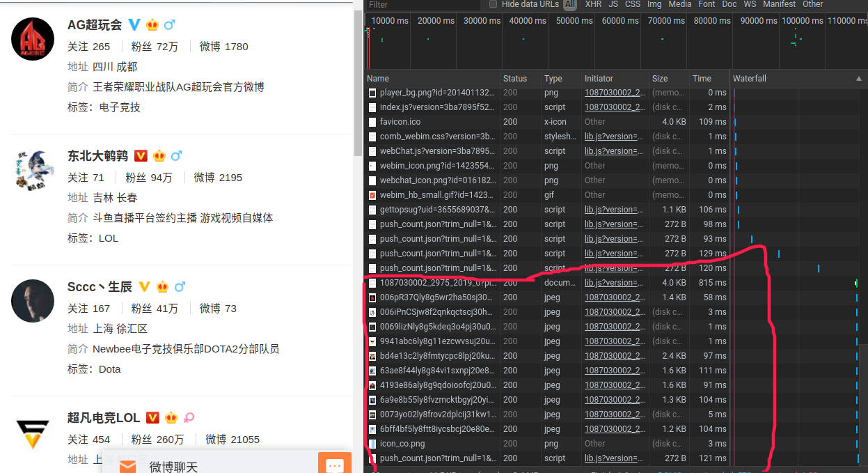
Task: Click the male gender icon of 东北大鹌鹑
Action: click(x=176, y=156)
